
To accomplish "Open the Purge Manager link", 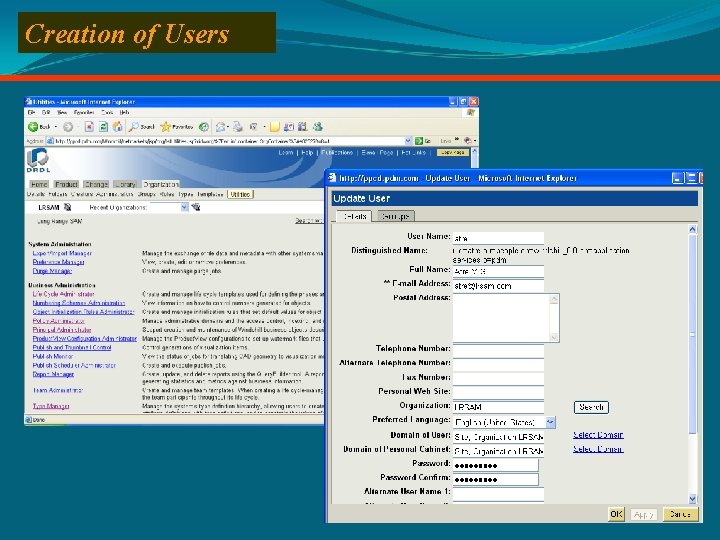I will click(52, 271).
